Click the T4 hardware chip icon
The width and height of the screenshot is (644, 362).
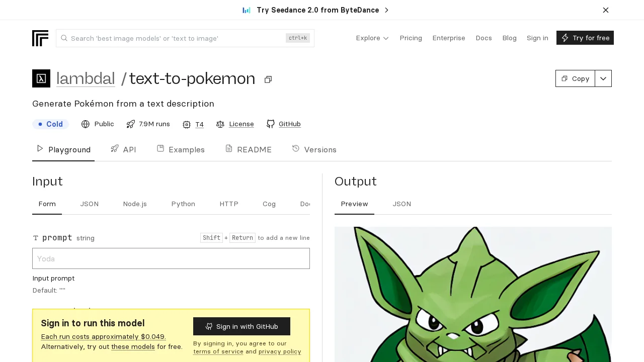(187, 124)
